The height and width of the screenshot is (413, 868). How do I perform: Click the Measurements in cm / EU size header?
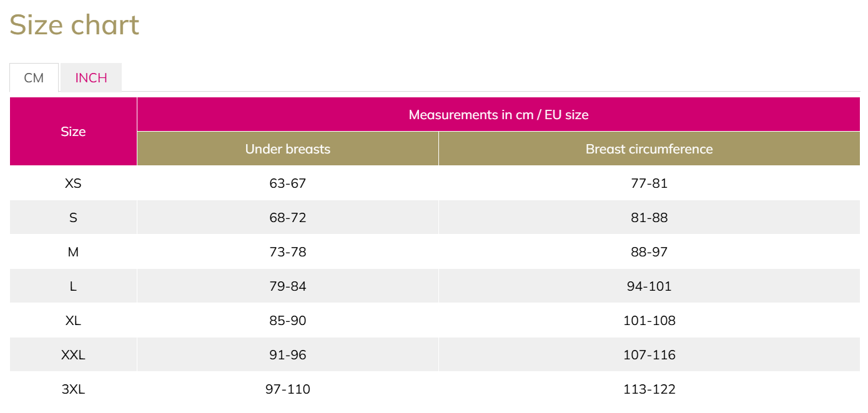(498, 115)
